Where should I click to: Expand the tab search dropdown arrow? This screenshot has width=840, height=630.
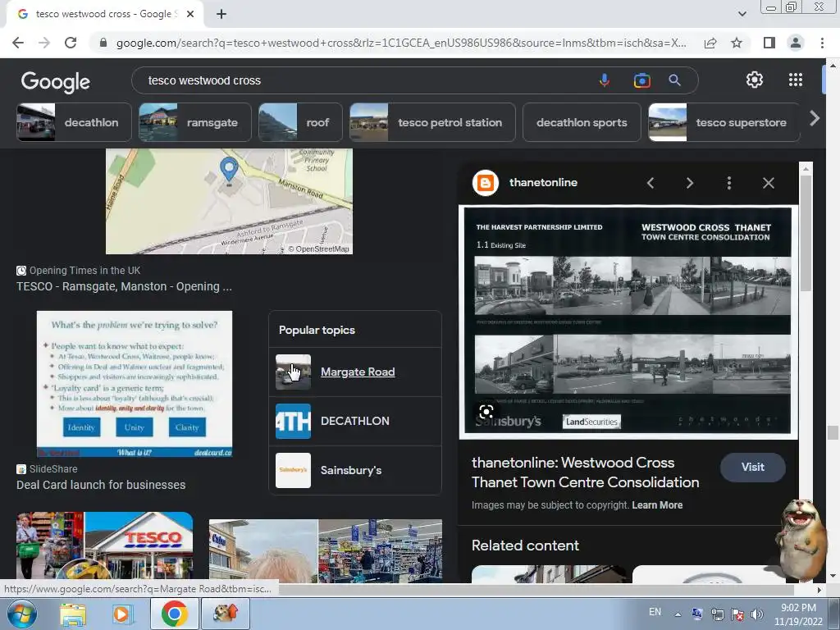(x=742, y=14)
